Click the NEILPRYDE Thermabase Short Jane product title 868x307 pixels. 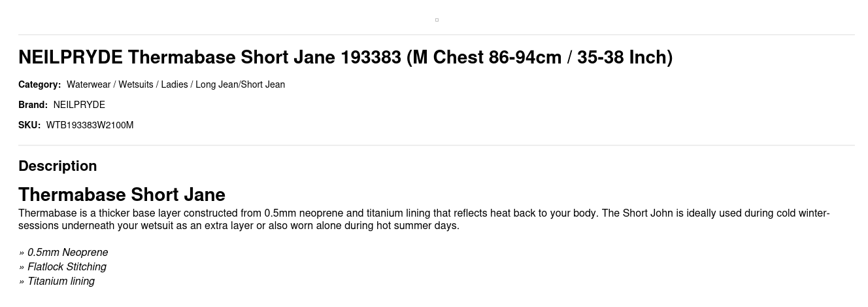345,58
